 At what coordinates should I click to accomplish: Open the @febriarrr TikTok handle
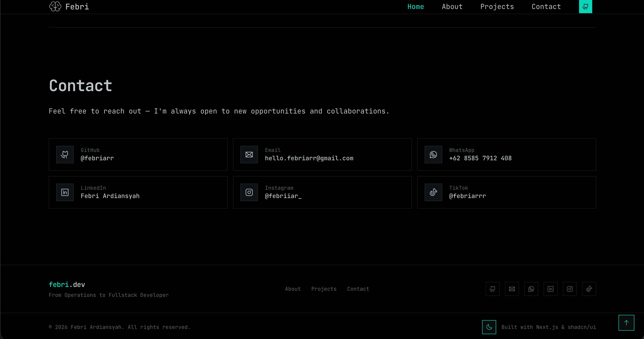[467, 196]
